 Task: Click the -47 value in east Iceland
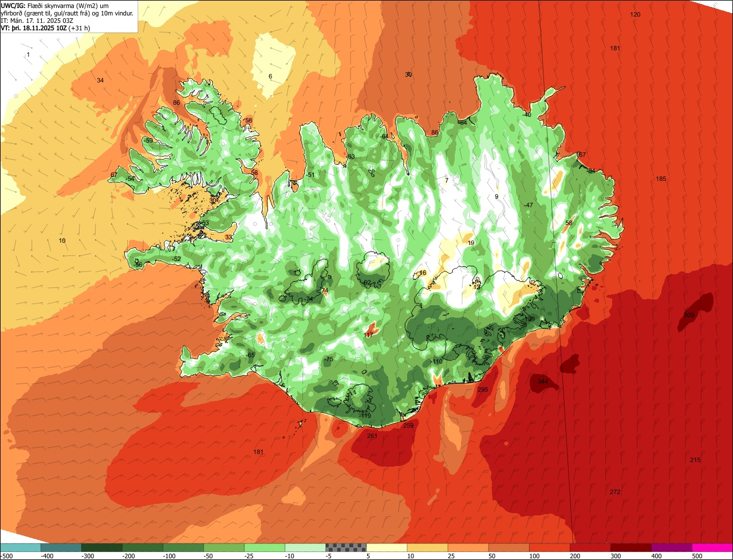coord(528,205)
